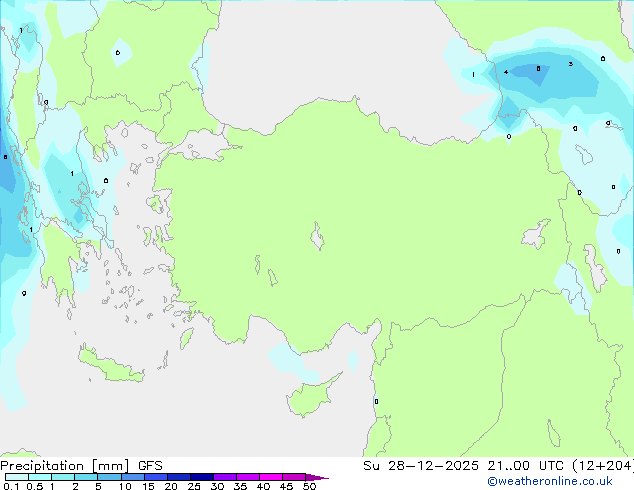Pick the 45–50 mm legend swatch
The height and width of the screenshot is (490, 634).
pos(294,477)
